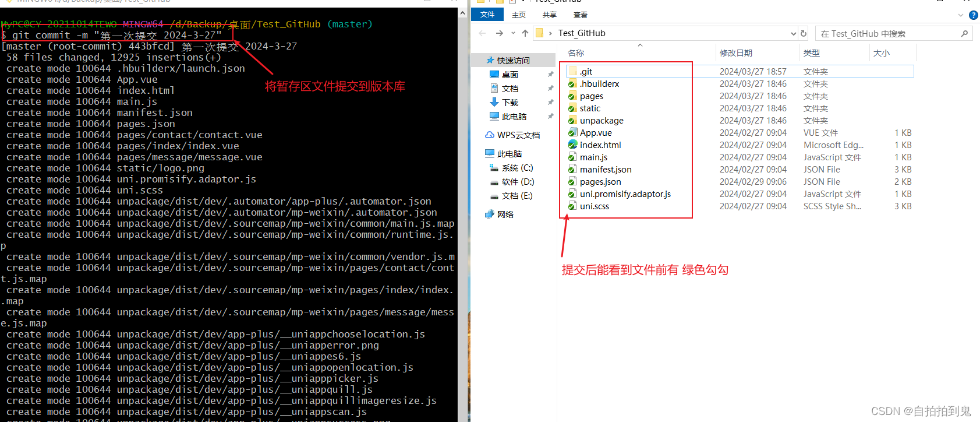This screenshot has width=980, height=422.
Task: Click the pin icon next to 下载
Action: pos(550,103)
